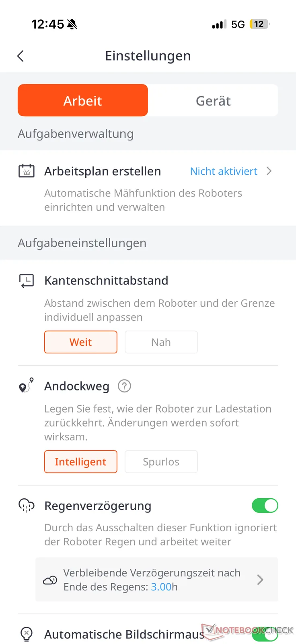Switch to the Gerät tab
The width and height of the screenshot is (296, 644).
(x=213, y=101)
